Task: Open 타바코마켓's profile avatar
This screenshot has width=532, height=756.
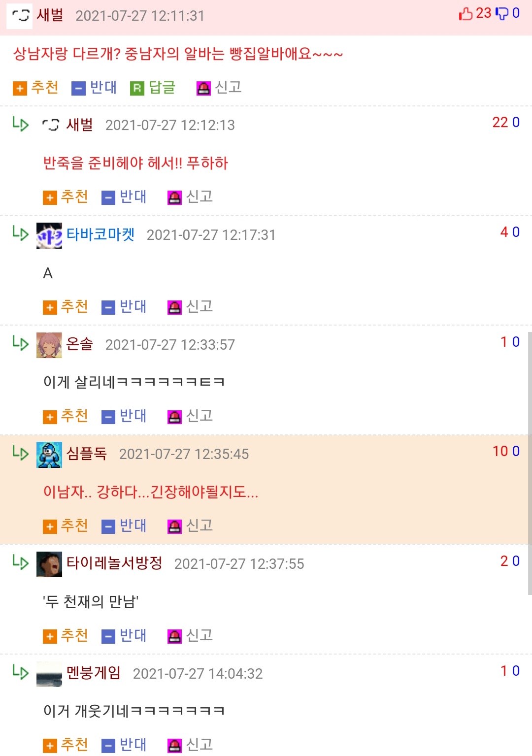Action: [x=49, y=235]
